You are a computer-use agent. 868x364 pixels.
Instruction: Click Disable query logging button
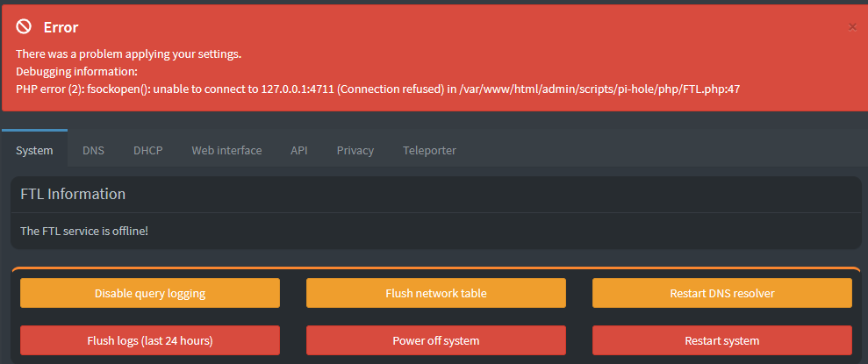tap(150, 293)
